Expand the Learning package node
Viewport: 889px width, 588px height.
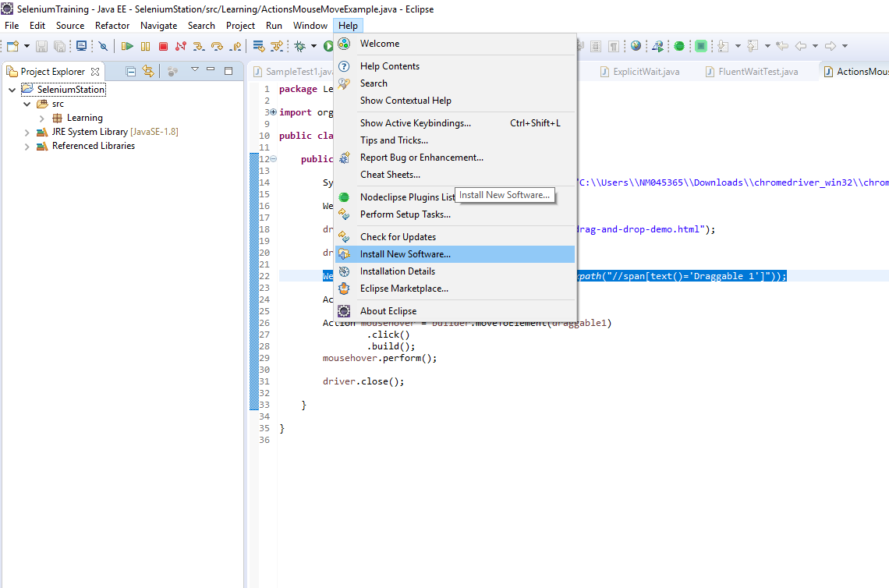click(41, 118)
